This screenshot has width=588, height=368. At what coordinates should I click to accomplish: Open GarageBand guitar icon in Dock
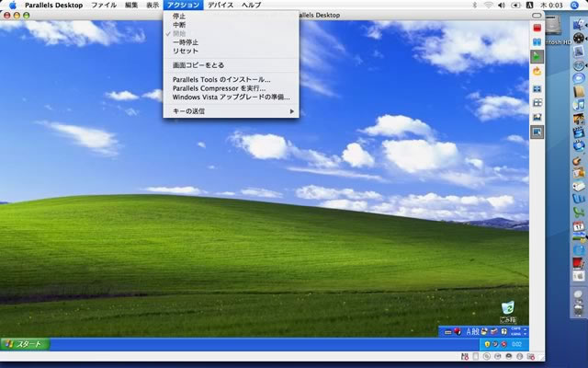[x=579, y=159]
